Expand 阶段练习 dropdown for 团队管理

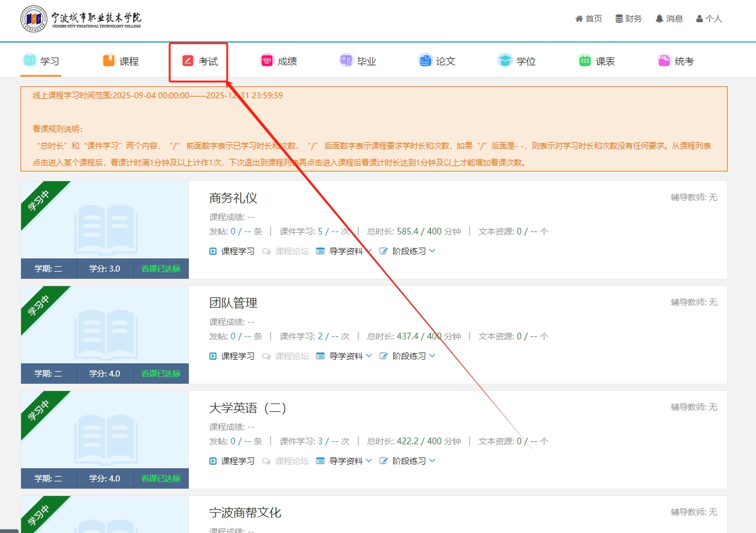408,356
